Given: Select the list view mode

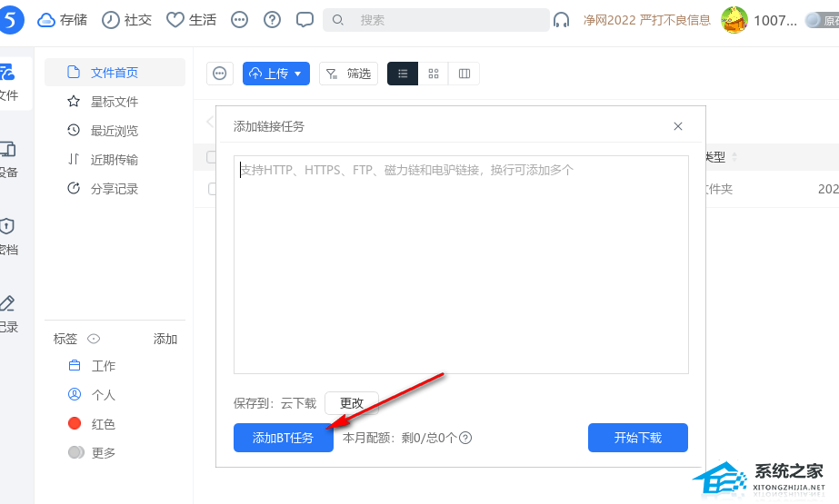Looking at the screenshot, I should click(403, 74).
